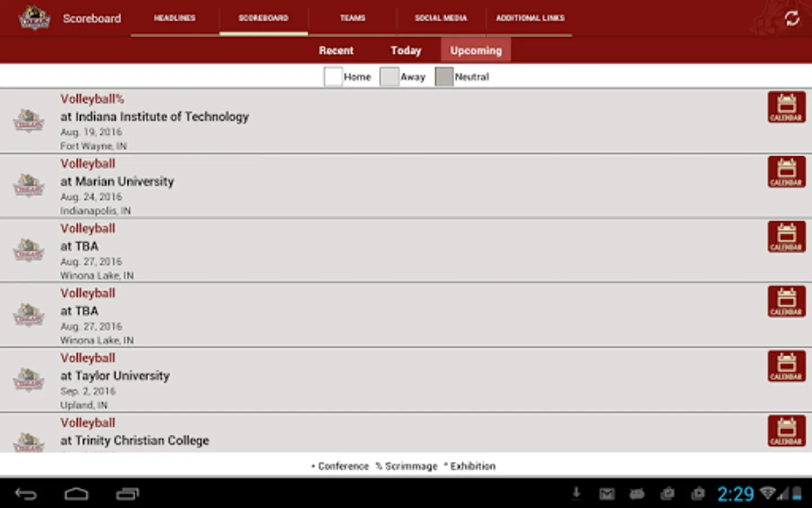The height and width of the screenshot is (508, 812).
Task: Show Recent games
Action: point(336,50)
